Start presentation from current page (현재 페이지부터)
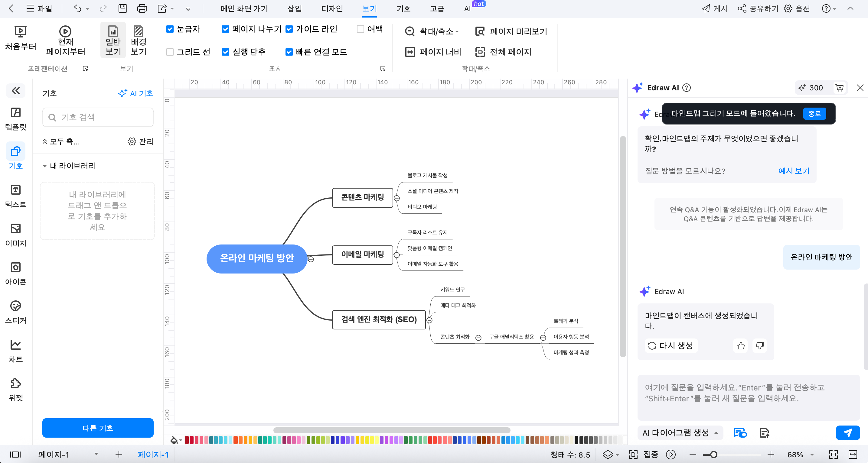 coord(65,40)
